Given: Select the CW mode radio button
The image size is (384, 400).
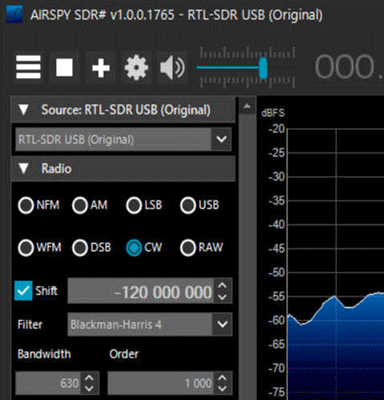Looking at the screenshot, I should [x=134, y=248].
